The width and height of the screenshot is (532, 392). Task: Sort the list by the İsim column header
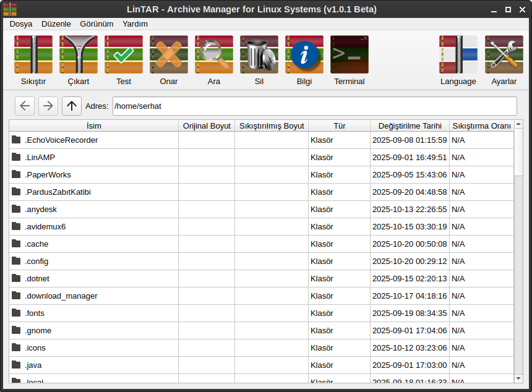click(94, 126)
